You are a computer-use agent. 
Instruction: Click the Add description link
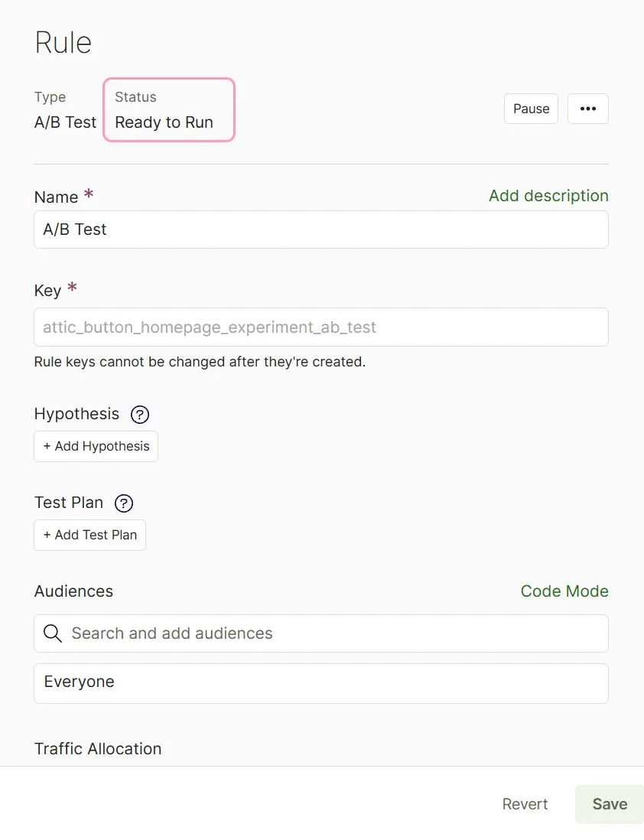tap(548, 196)
